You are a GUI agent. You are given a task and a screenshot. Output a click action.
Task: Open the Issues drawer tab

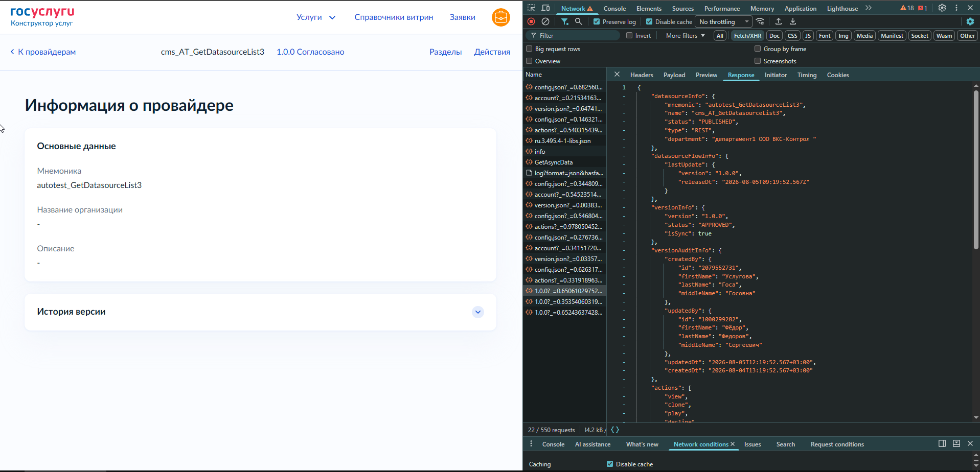tap(752, 444)
